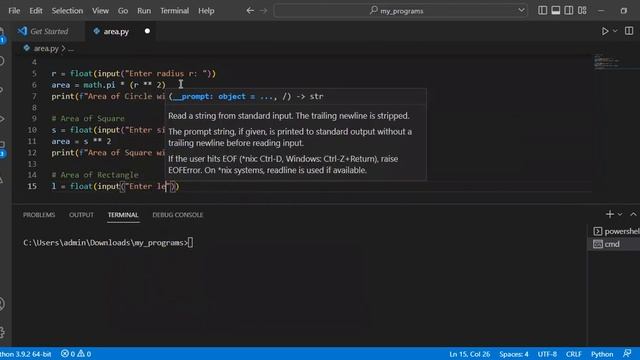Change encoding via UTF-8 status item
Screen dimensions: 640x360
tap(547, 354)
